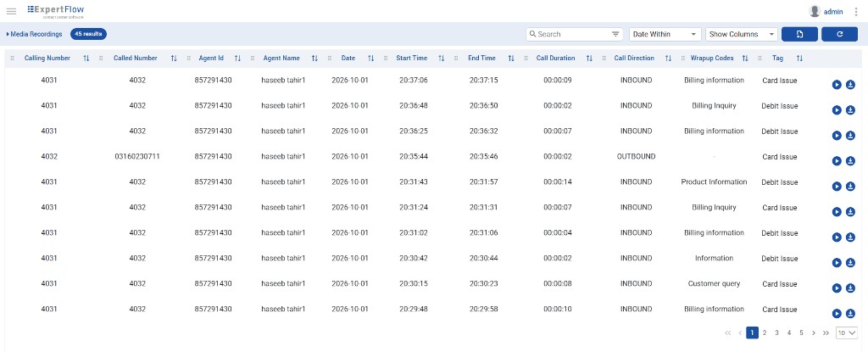Open the hamburger navigation menu
The width and height of the screenshot is (868, 352).
click(11, 11)
